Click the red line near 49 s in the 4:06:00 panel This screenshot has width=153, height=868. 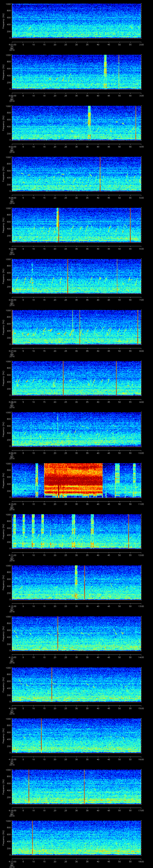[x=117, y=276]
